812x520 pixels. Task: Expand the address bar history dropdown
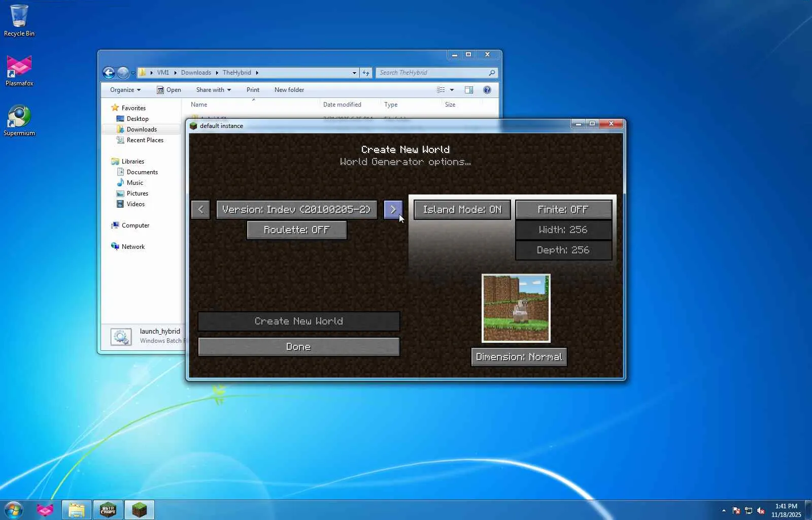pos(354,73)
